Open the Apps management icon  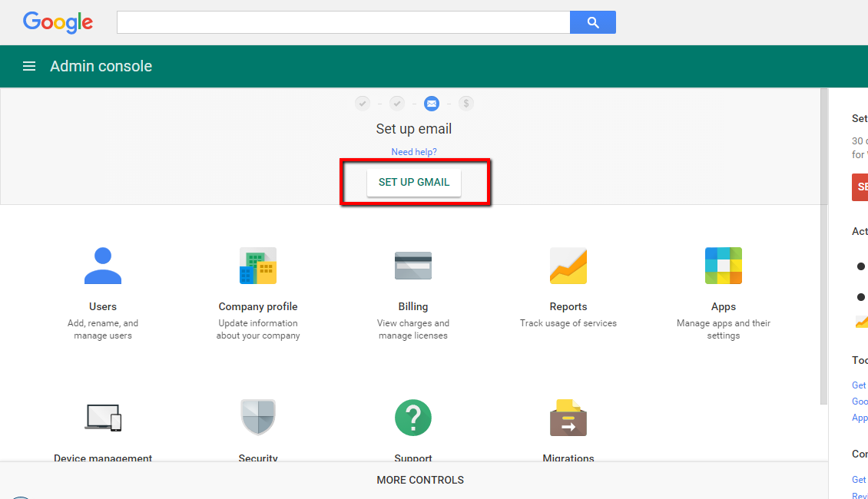[723, 265]
